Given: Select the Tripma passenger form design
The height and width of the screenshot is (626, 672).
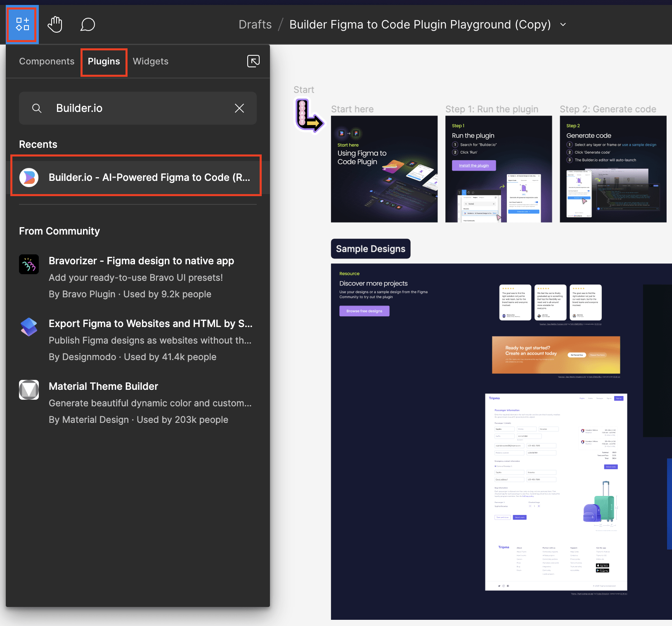Looking at the screenshot, I should 556,492.
